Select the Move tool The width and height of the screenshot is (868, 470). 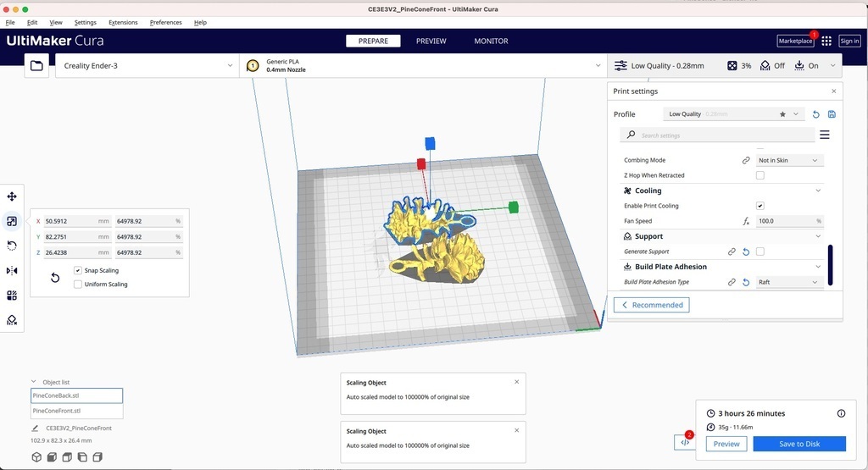pos(12,196)
